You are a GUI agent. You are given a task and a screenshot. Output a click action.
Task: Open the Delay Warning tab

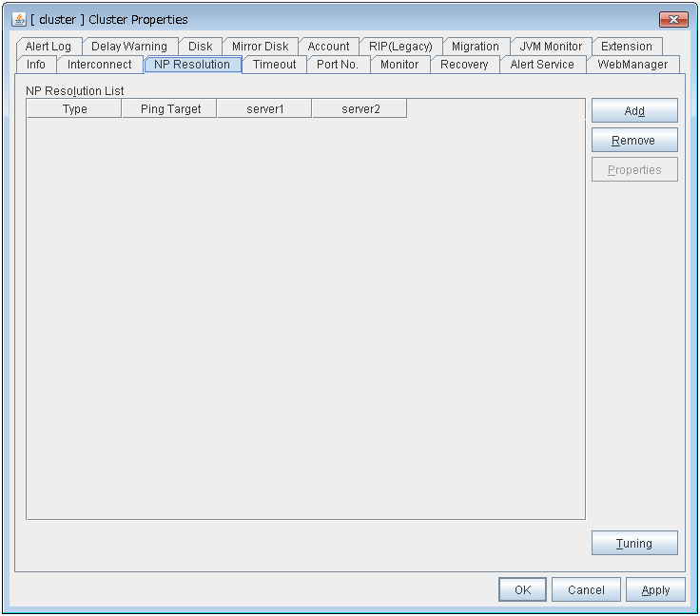pos(128,47)
